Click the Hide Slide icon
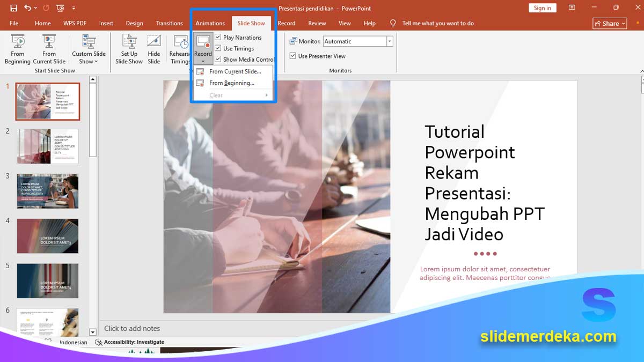This screenshot has width=644, height=362. click(x=154, y=42)
